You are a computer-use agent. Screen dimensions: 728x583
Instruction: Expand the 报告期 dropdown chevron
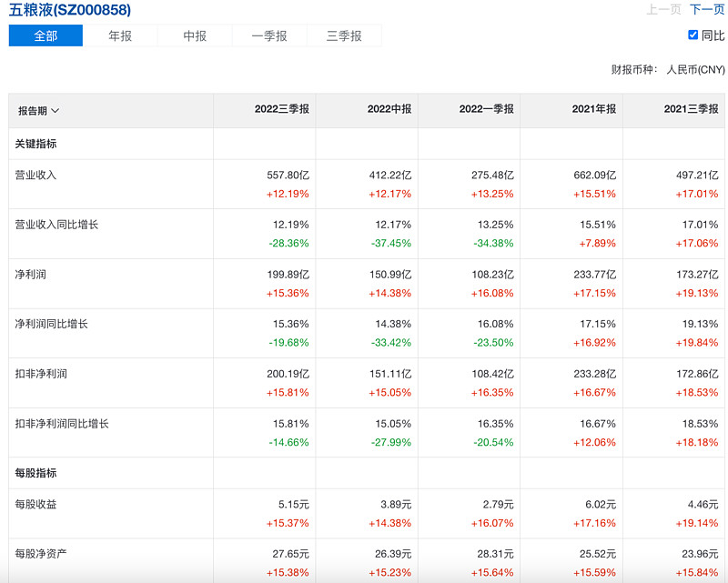click(56, 111)
